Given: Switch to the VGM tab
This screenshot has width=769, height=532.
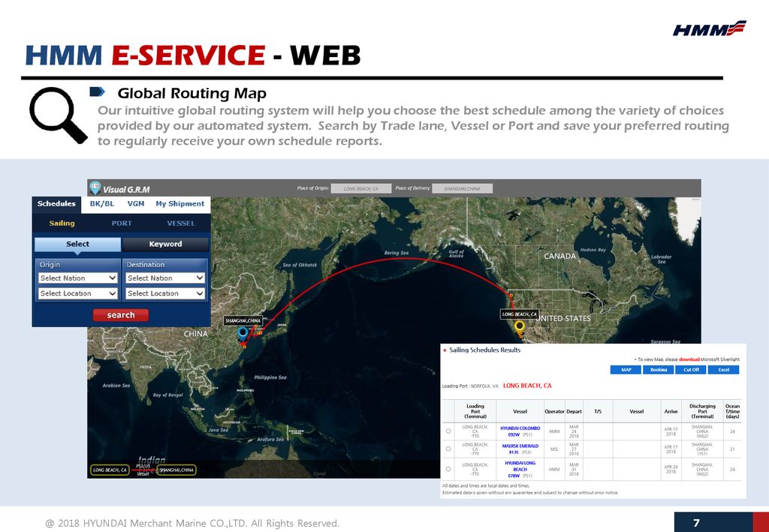Looking at the screenshot, I should pyautogui.click(x=136, y=204).
